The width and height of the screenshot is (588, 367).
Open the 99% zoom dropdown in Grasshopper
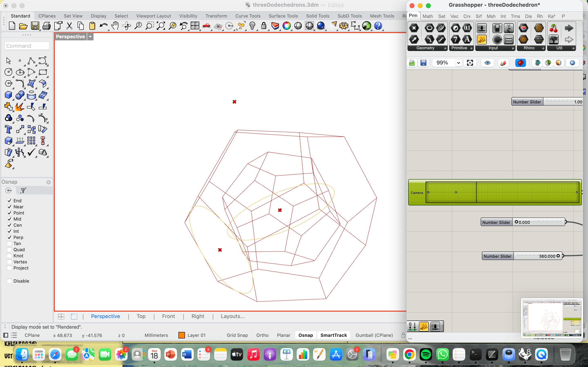458,63
